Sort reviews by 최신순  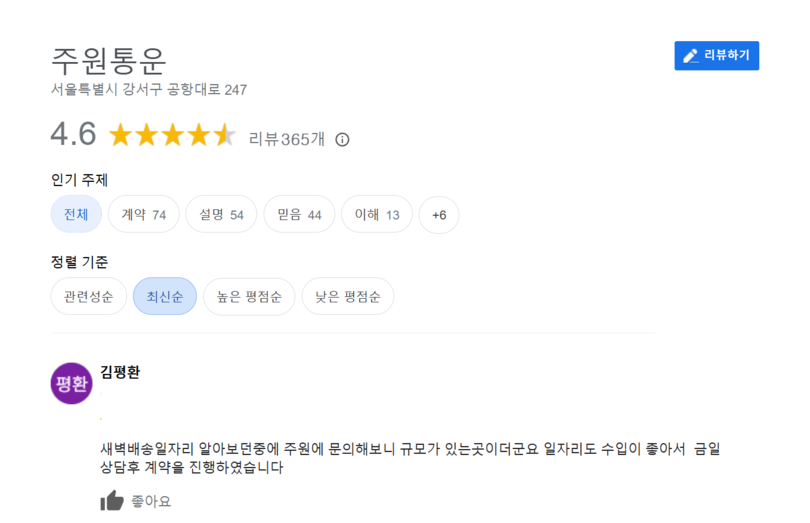165,296
